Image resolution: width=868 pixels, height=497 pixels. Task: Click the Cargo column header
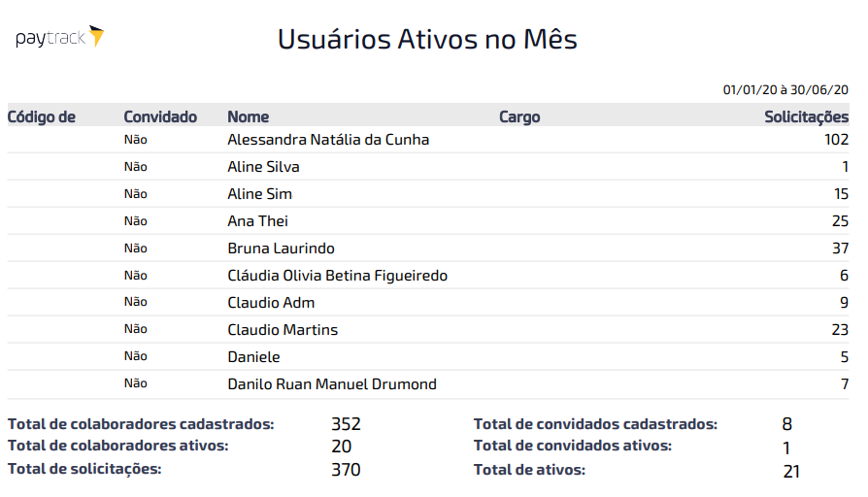pyautogui.click(x=519, y=116)
